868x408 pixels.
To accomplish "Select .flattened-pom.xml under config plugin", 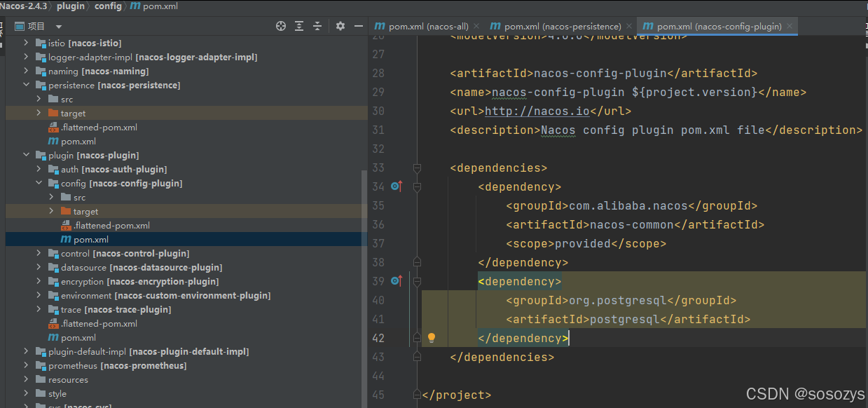I will [111, 225].
